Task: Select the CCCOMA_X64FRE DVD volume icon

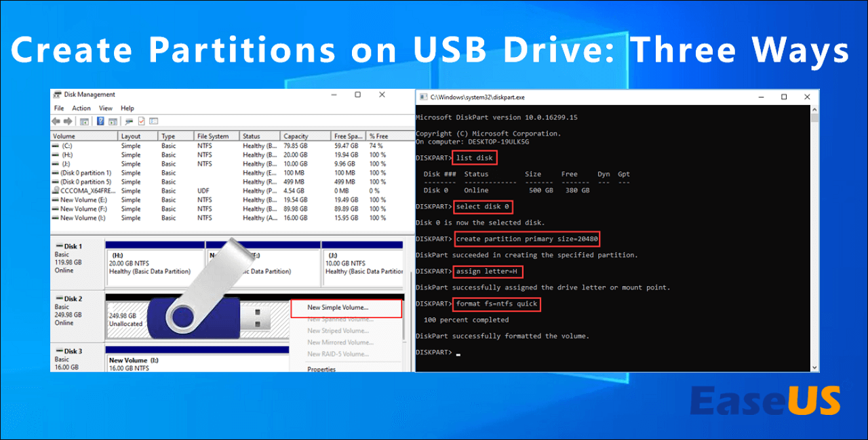Action: click(56, 191)
